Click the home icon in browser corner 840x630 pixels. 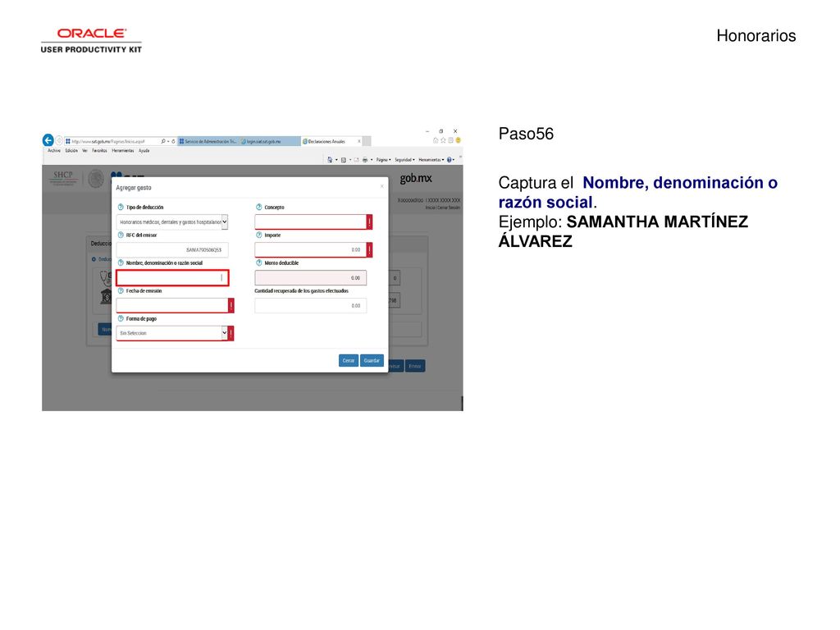(x=436, y=140)
